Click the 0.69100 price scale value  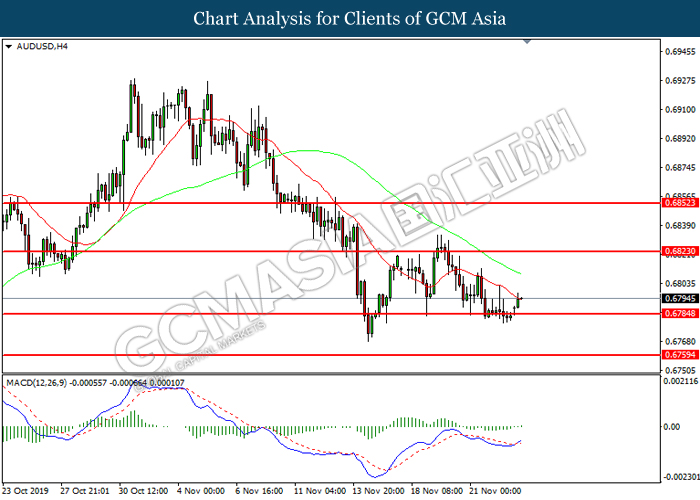[680, 110]
